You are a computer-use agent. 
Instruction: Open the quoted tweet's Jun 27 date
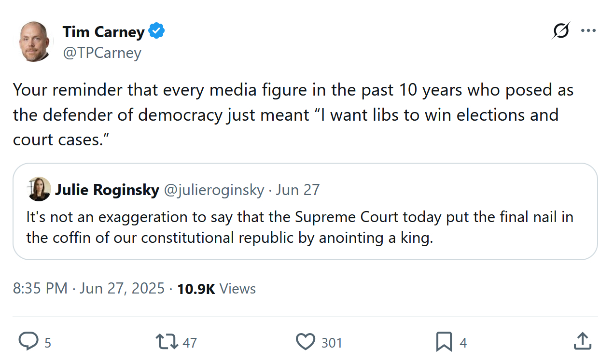tap(298, 190)
